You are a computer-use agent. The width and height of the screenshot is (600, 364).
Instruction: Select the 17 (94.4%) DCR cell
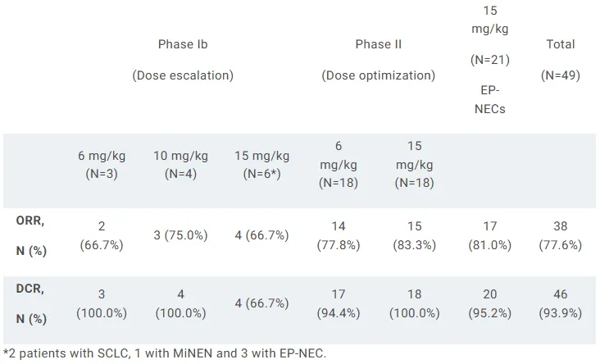pyautogui.click(x=339, y=303)
